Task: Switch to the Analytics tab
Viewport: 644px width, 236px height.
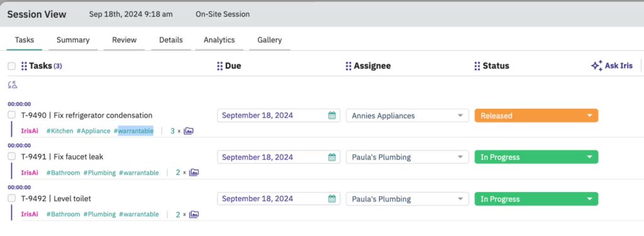Action: click(219, 40)
